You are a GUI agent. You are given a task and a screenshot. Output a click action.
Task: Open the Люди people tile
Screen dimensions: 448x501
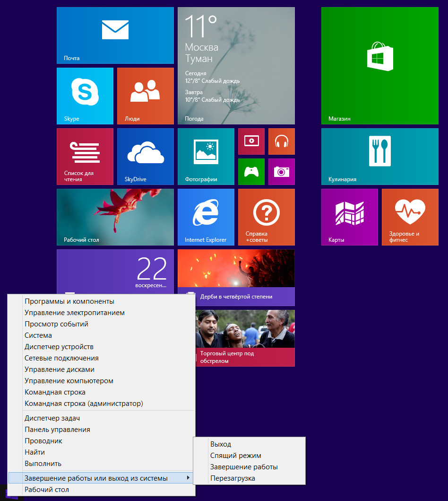(x=145, y=96)
